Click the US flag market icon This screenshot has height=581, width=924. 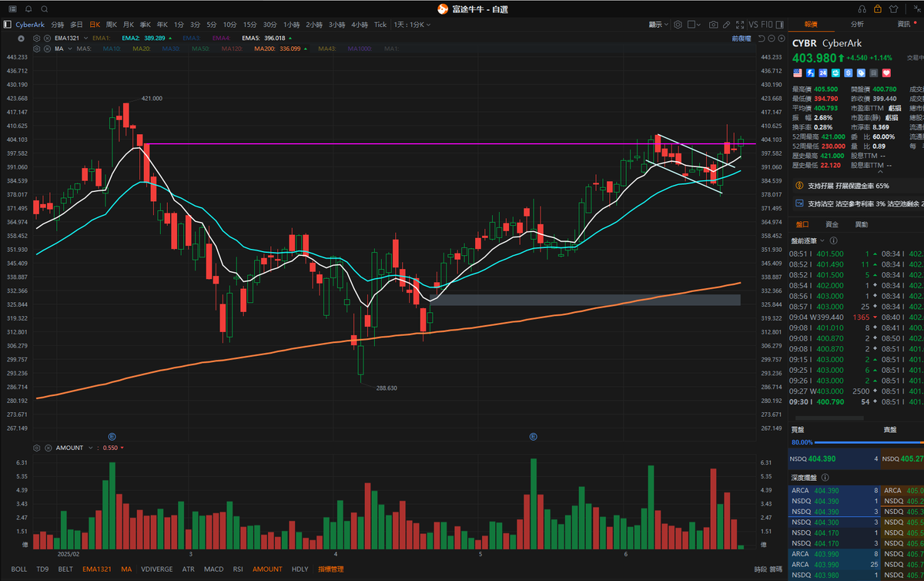pyautogui.click(x=798, y=72)
